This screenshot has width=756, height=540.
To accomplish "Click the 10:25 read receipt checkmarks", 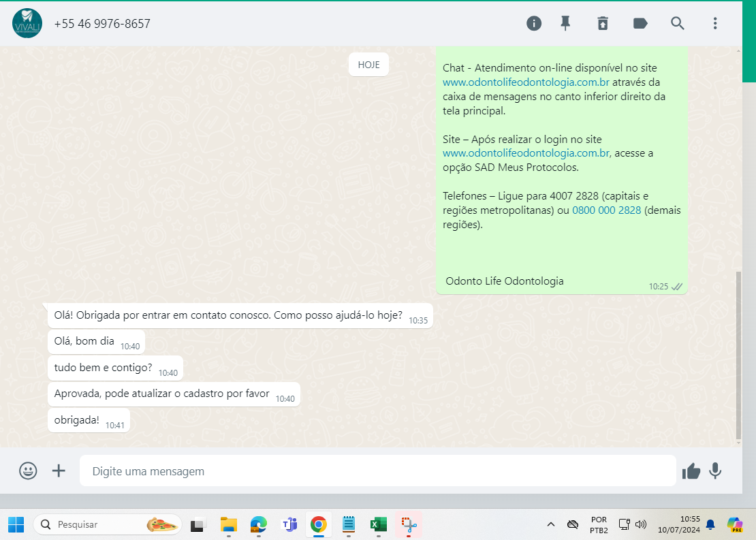I will (677, 287).
